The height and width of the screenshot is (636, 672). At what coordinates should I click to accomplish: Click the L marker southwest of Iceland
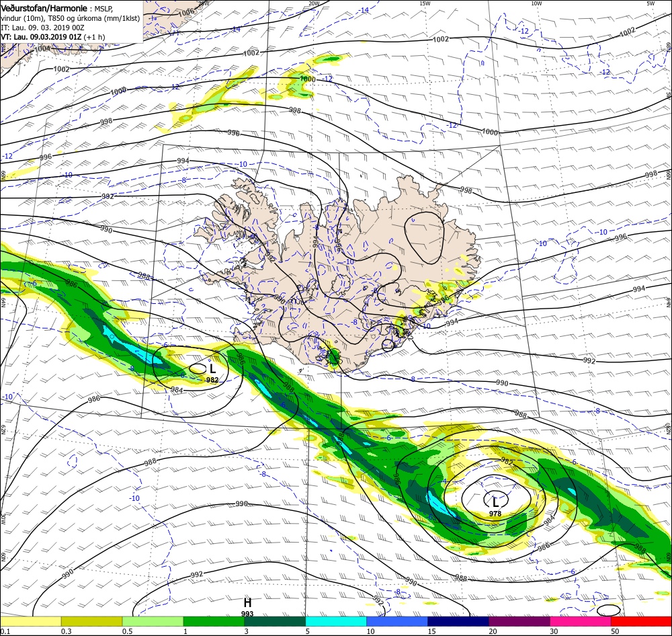212,369
